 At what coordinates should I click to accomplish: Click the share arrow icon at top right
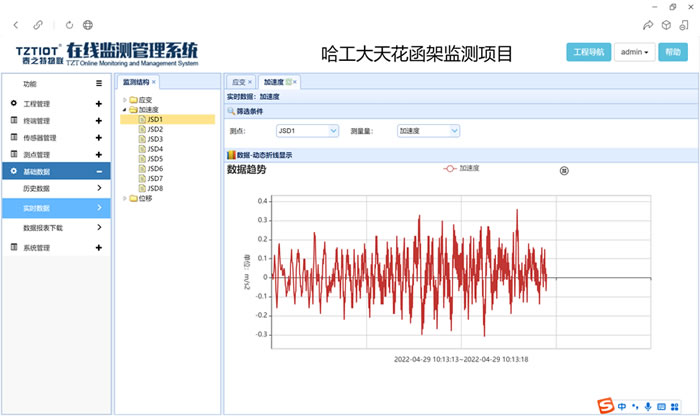[x=648, y=23]
